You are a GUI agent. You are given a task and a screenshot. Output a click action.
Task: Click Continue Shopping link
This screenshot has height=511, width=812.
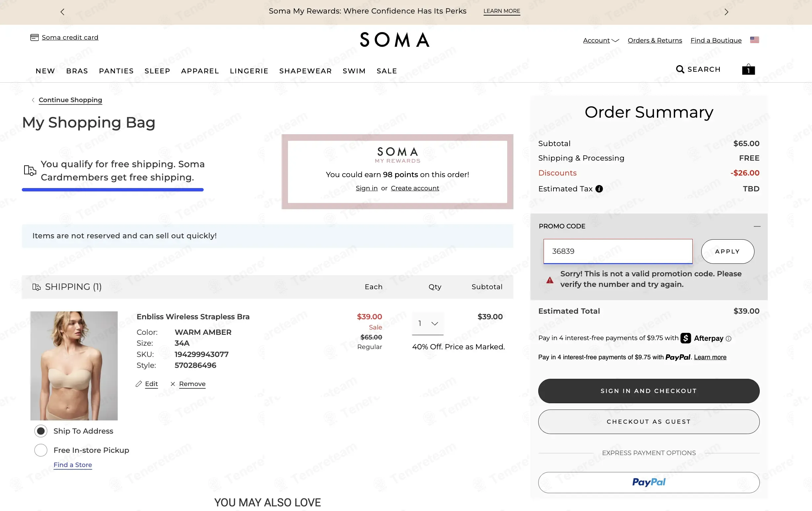tap(70, 100)
